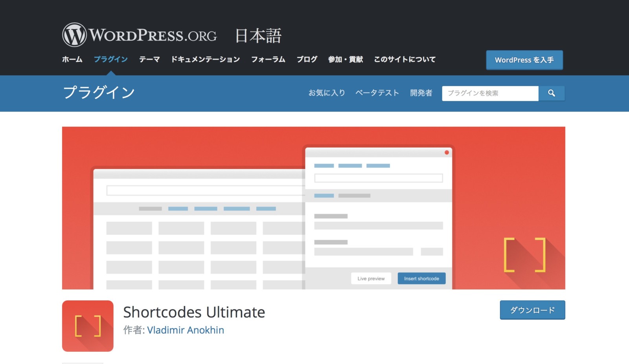629x364 pixels.
Task: Click the WordPress.org logo
Action: coord(140,35)
